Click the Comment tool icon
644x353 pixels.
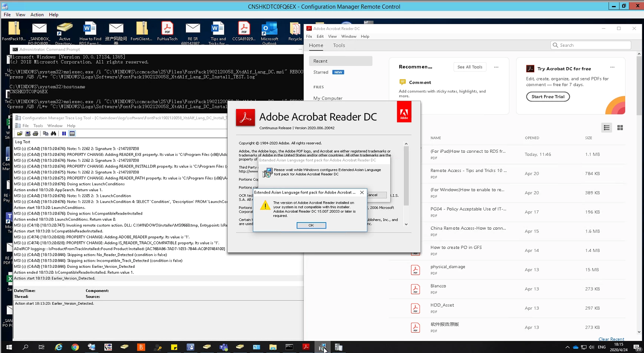point(403,82)
